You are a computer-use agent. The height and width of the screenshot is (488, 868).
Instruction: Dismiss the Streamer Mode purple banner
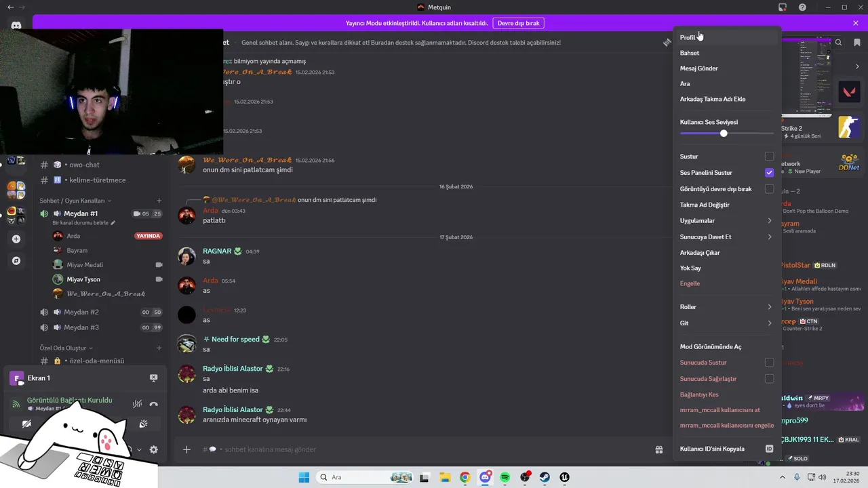[x=856, y=23]
